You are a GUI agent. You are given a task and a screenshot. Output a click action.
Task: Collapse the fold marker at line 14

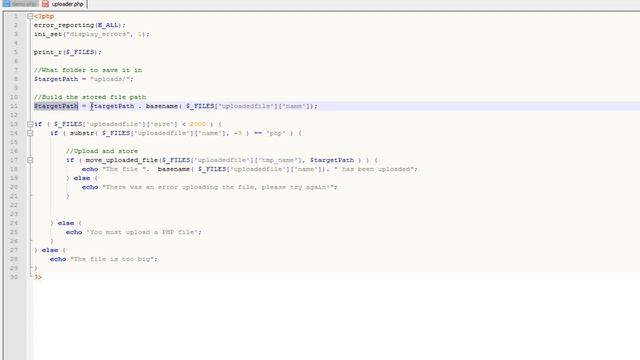[x=30, y=133]
